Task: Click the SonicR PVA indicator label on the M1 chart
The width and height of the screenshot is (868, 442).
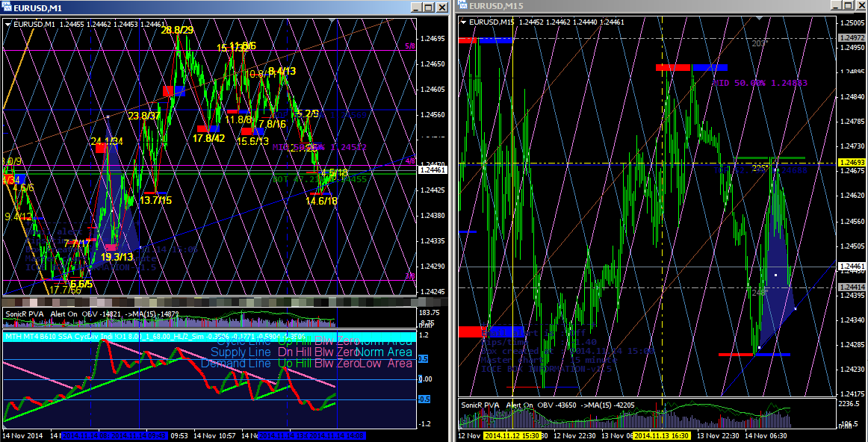Action: (x=25, y=314)
